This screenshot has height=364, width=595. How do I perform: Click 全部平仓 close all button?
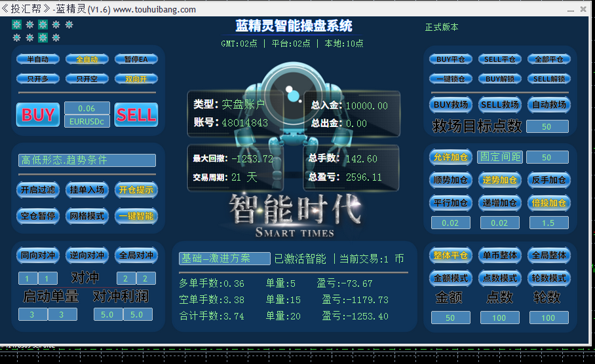[x=549, y=59]
